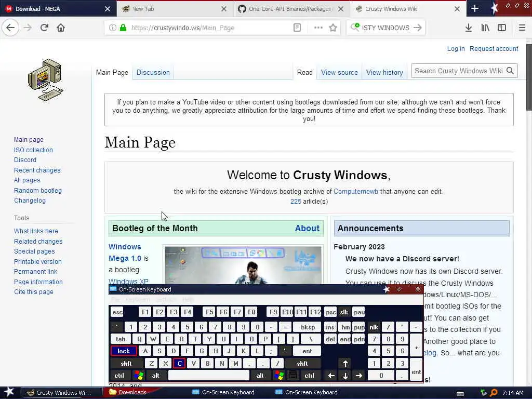Switch to the One-Core-API-Binaries GitHub tab
The width and height of the screenshot is (532, 399).
point(290,9)
